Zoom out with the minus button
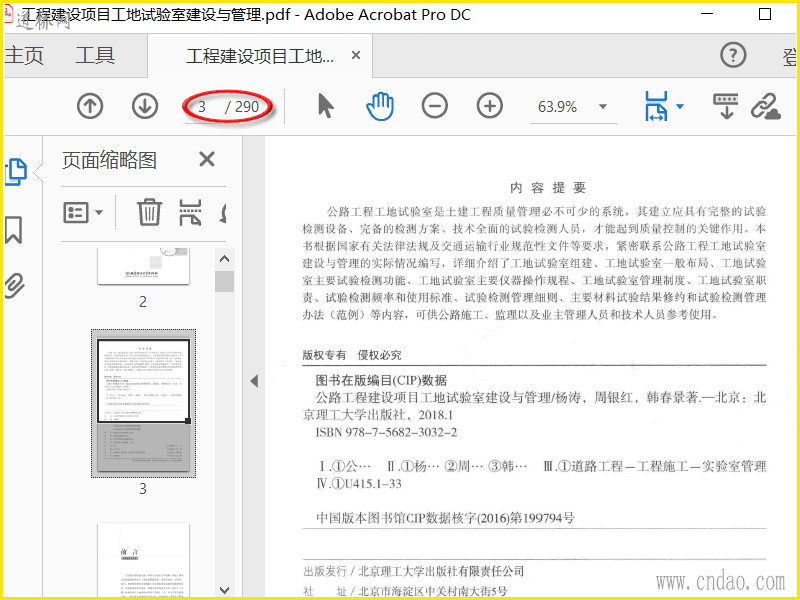This screenshot has height=600, width=800. 435,106
